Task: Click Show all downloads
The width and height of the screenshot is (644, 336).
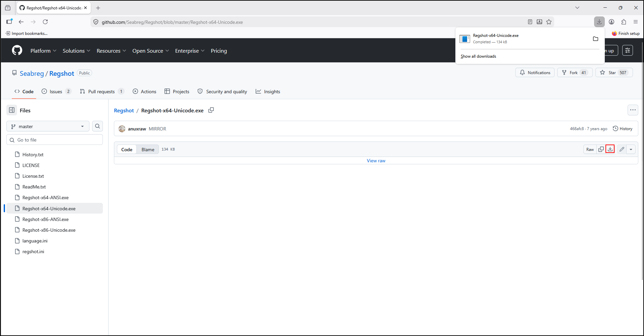Action: point(478,56)
